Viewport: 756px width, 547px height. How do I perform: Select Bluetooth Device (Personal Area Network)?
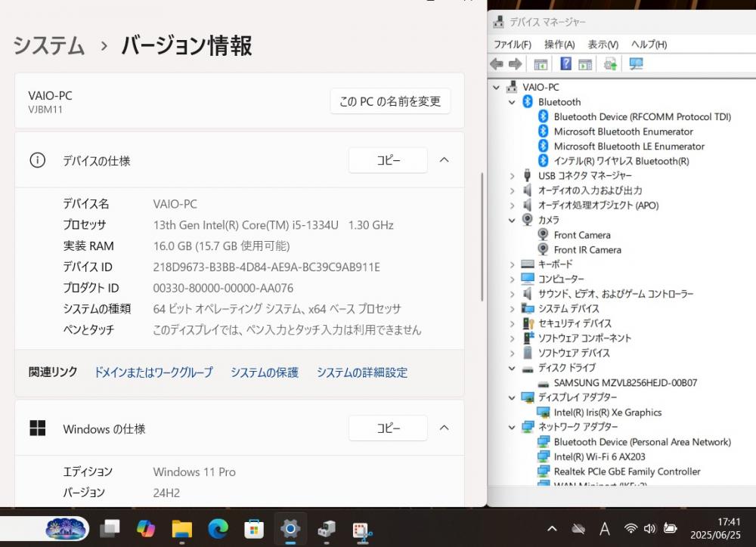642,442
